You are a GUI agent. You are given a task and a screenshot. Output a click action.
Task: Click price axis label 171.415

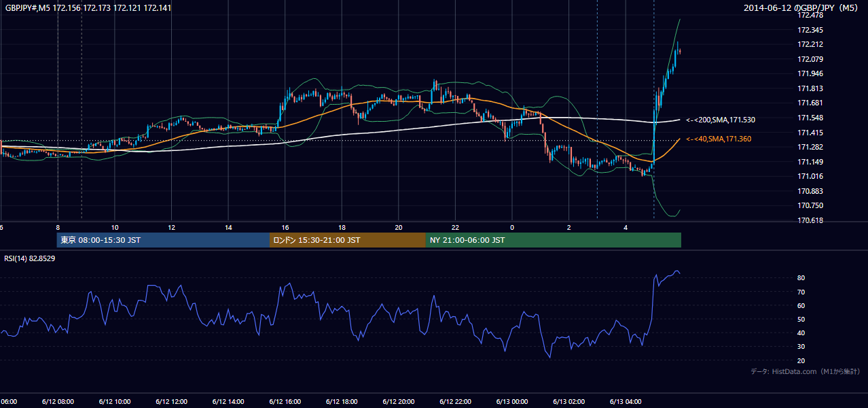(x=810, y=133)
